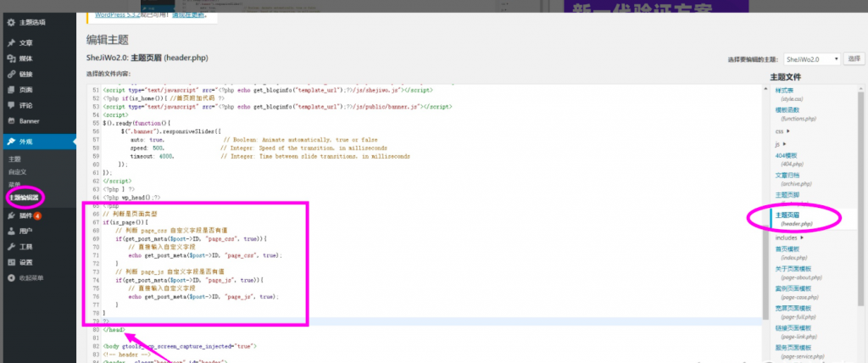Click the 编辑主题 page heading
This screenshot has height=363, width=868.
point(108,40)
